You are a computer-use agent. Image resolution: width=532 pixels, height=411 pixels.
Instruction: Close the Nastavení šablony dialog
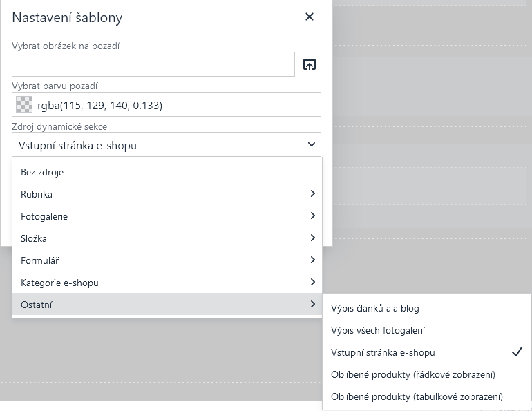pos(310,17)
